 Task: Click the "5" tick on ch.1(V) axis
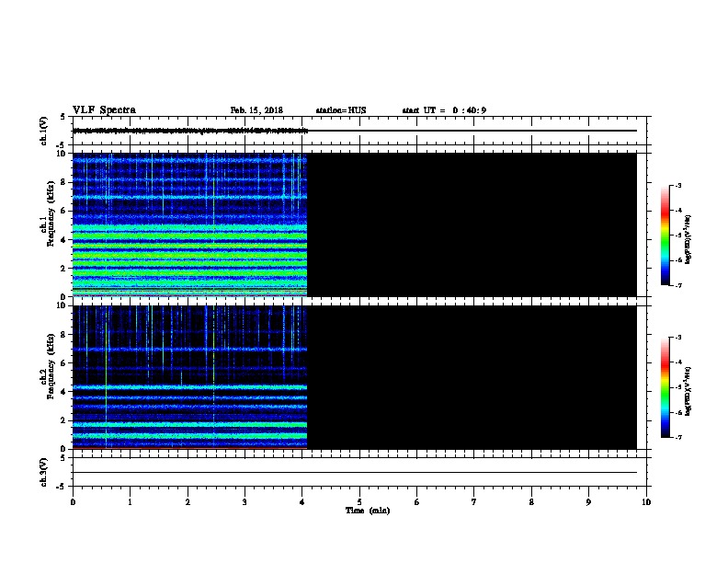click(x=63, y=117)
